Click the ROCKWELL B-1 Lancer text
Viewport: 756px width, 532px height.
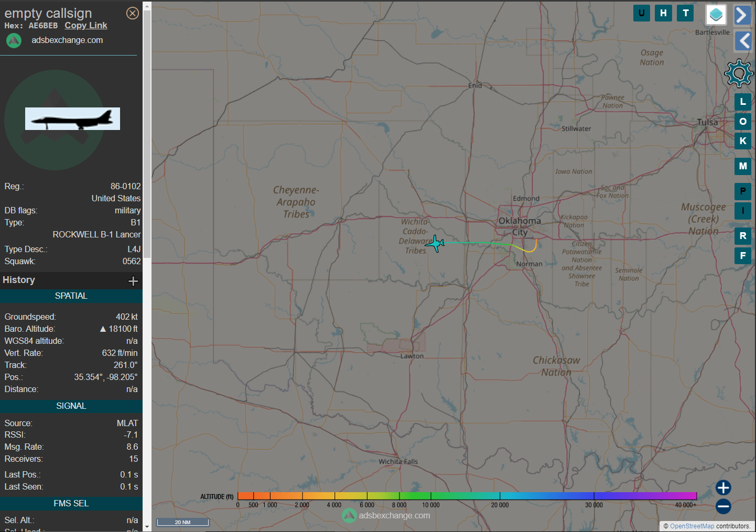click(96, 235)
